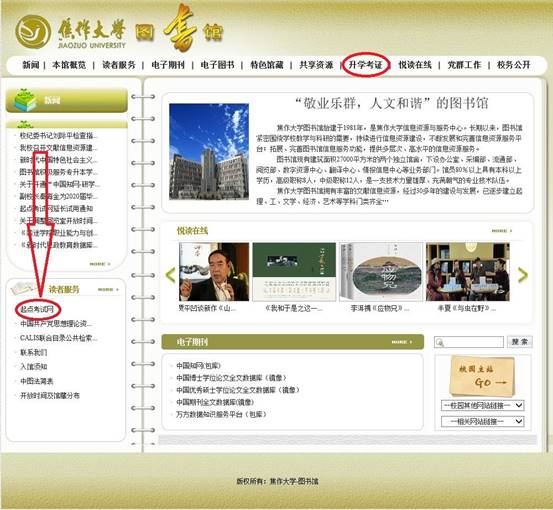Open more items in 电子期刊 section
Image resolution: width=553 pixels, height=510 pixels.
click(402, 342)
